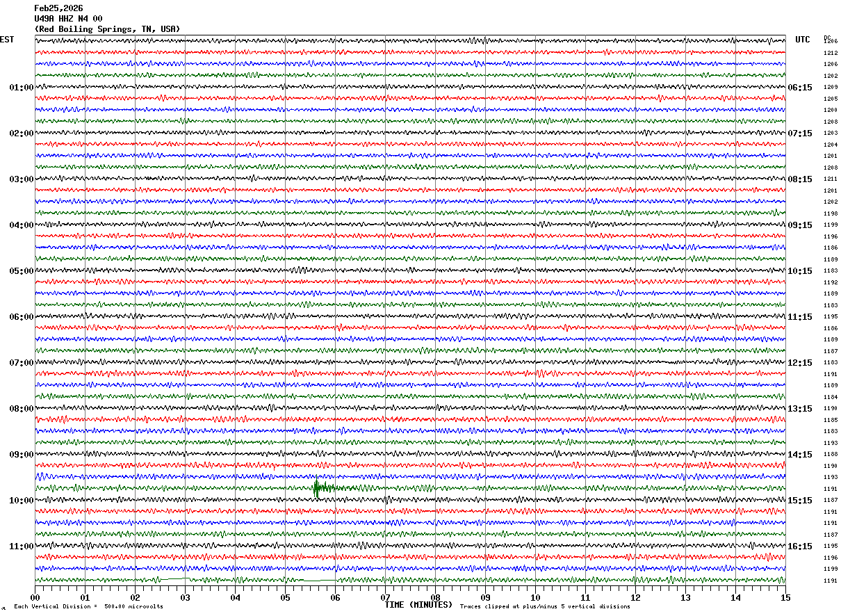This screenshot has width=841, height=616.
Task: Select the 09:00 EST time label
Action: tap(22, 455)
